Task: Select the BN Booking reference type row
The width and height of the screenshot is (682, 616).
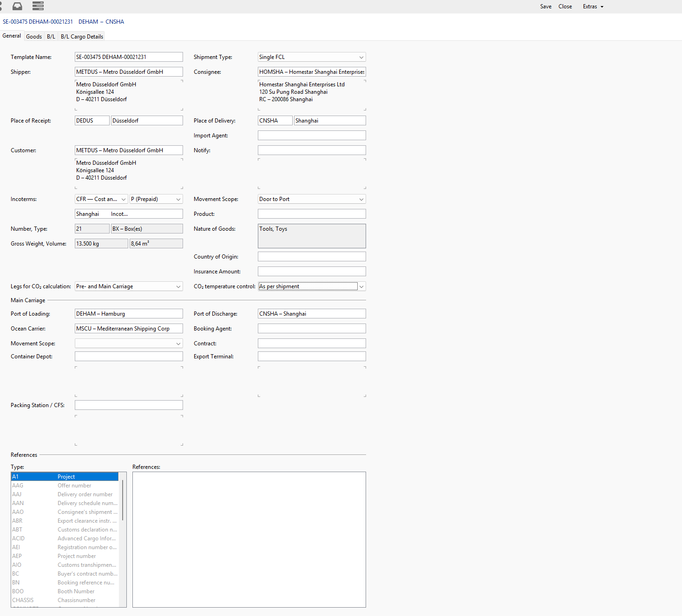Action: click(x=65, y=583)
